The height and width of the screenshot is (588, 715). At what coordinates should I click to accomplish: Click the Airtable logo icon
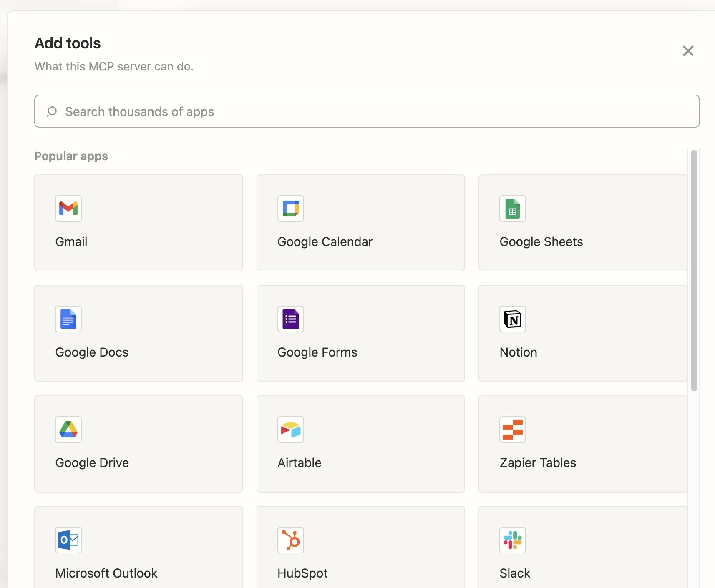pyautogui.click(x=291, y=430)
